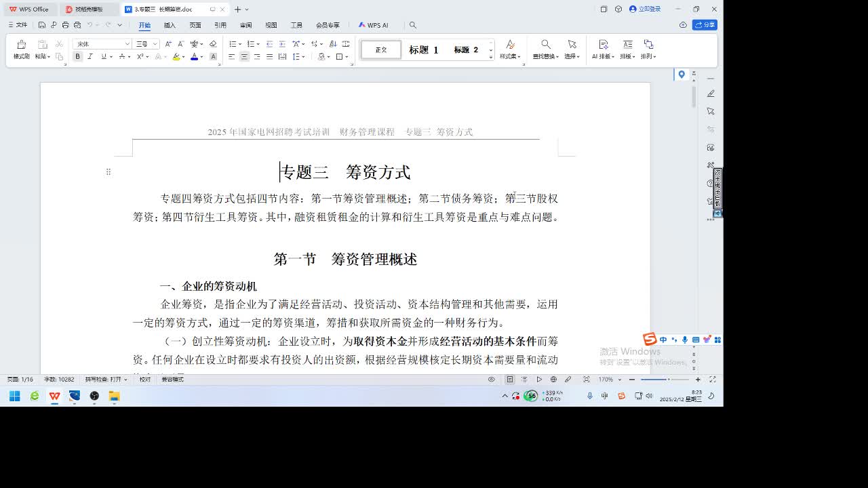Switch to the 引用 (References) tab
Image resolution: width=868 pixels, height=488 pixels.
click(x=220, y=25)
